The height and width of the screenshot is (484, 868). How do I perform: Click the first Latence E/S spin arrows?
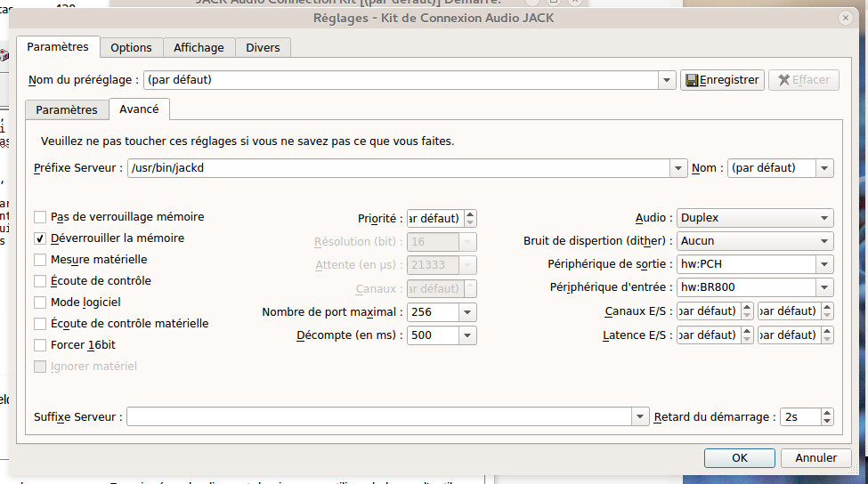(x=747, y=335)
